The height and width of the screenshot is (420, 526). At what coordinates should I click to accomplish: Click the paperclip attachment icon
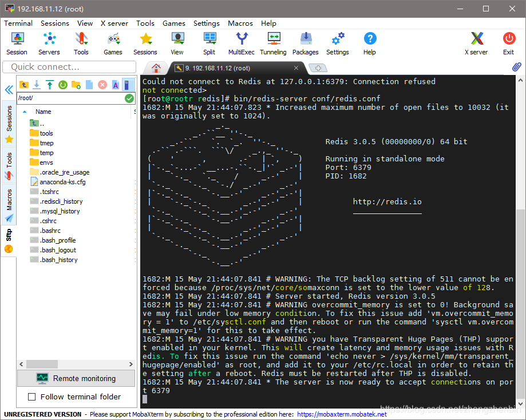(x=517, y=67)
